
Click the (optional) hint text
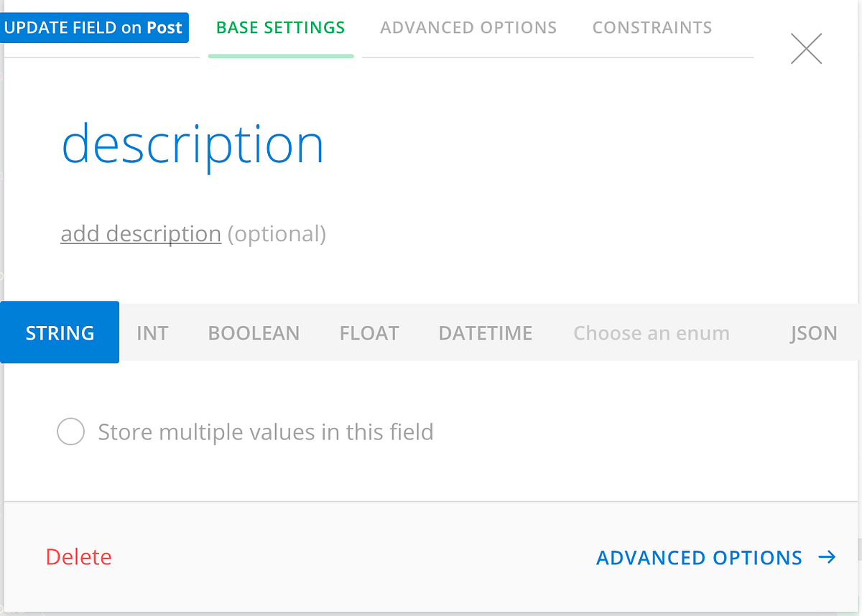coord(277,234)
